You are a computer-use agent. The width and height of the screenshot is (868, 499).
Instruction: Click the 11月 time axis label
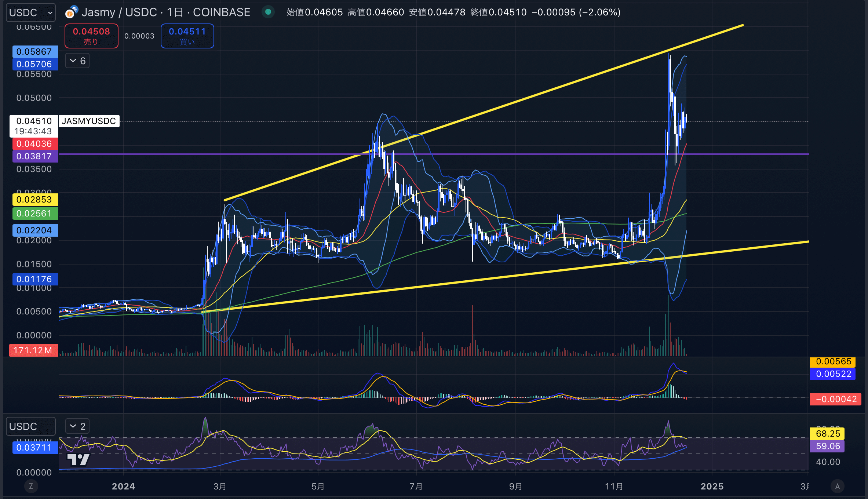(x=614, y=487)
